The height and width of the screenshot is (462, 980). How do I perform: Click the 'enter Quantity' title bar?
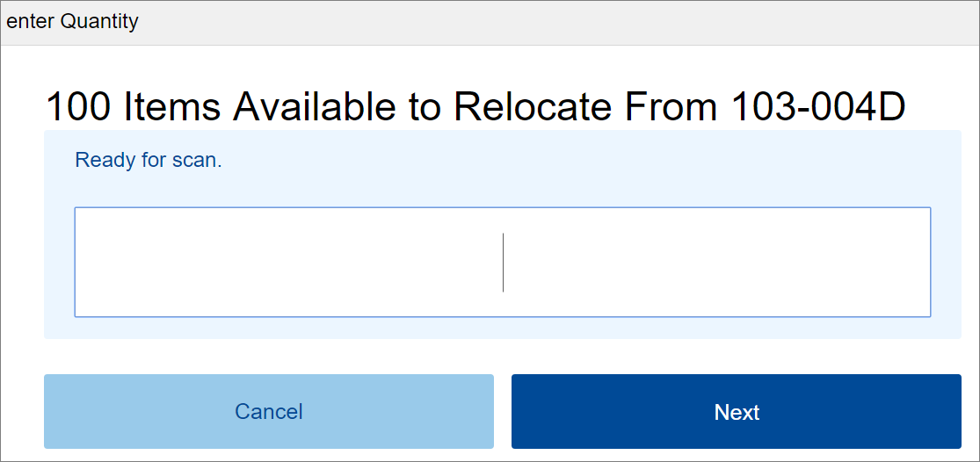click(490, 23)
